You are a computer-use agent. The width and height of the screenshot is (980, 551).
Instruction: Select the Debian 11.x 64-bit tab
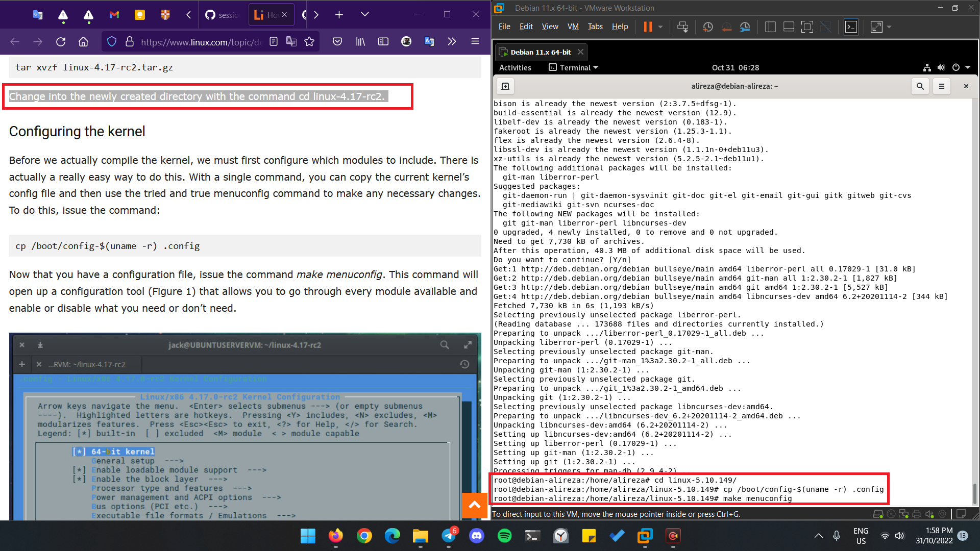541,52
